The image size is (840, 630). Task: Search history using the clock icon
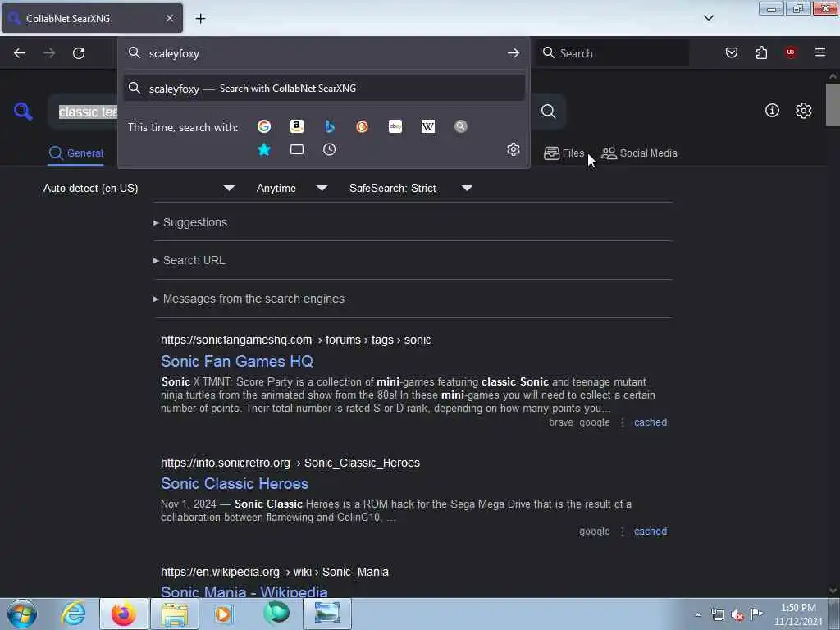pyautogui.click(x=330, y=149)
